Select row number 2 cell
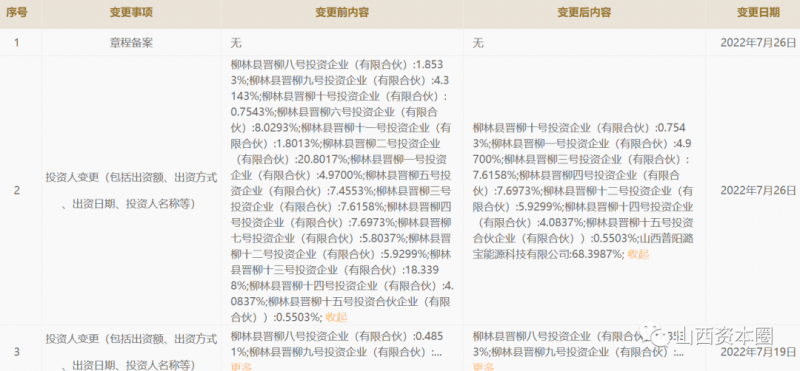Screen dimensions: 800x371 tap(16, 190)
